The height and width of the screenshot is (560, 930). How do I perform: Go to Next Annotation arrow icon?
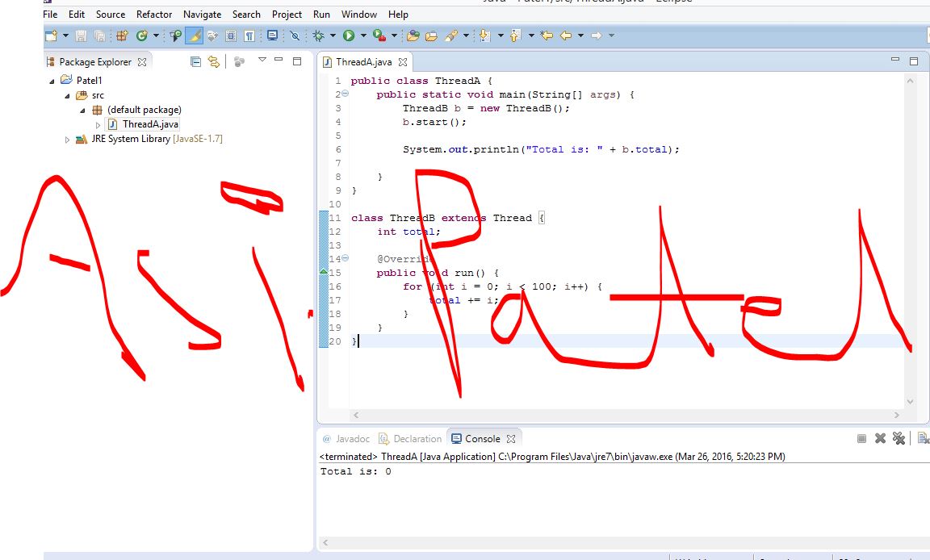(x=484, y=36)
